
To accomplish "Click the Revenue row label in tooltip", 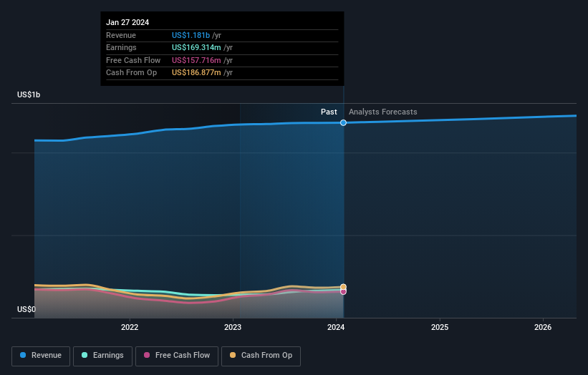I will 121,35.
